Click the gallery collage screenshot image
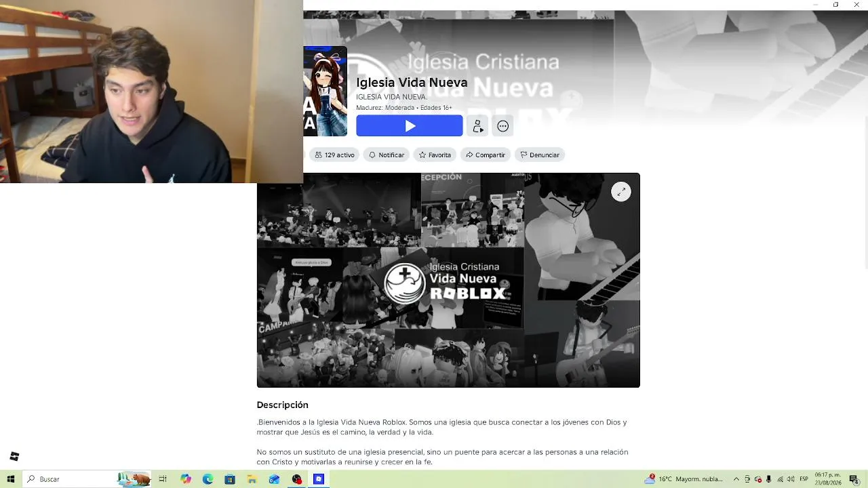868x488 pixels. 448,280
